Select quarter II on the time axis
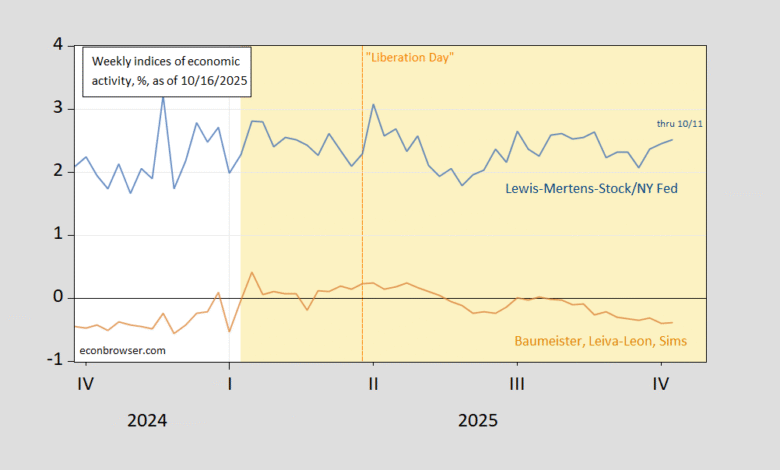The height and width of the screenshot is (470, 780). [373, 382]
